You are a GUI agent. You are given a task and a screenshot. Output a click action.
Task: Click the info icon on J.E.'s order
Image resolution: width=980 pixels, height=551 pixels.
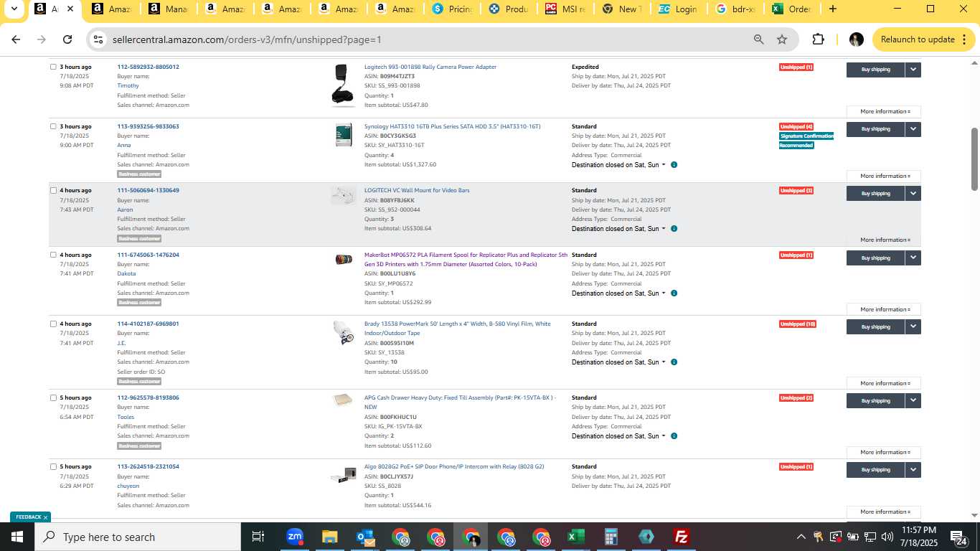pyautogui.click(x=674, y=362)
